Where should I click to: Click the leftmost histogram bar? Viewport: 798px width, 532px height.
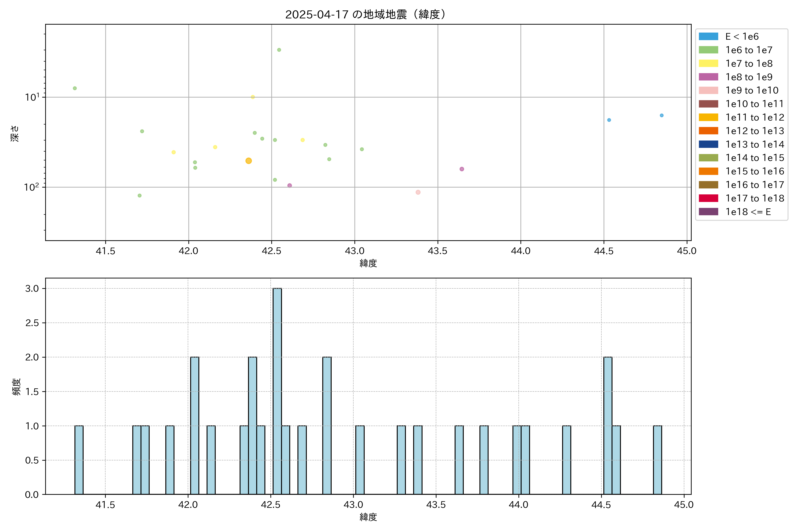pos(79,460)
